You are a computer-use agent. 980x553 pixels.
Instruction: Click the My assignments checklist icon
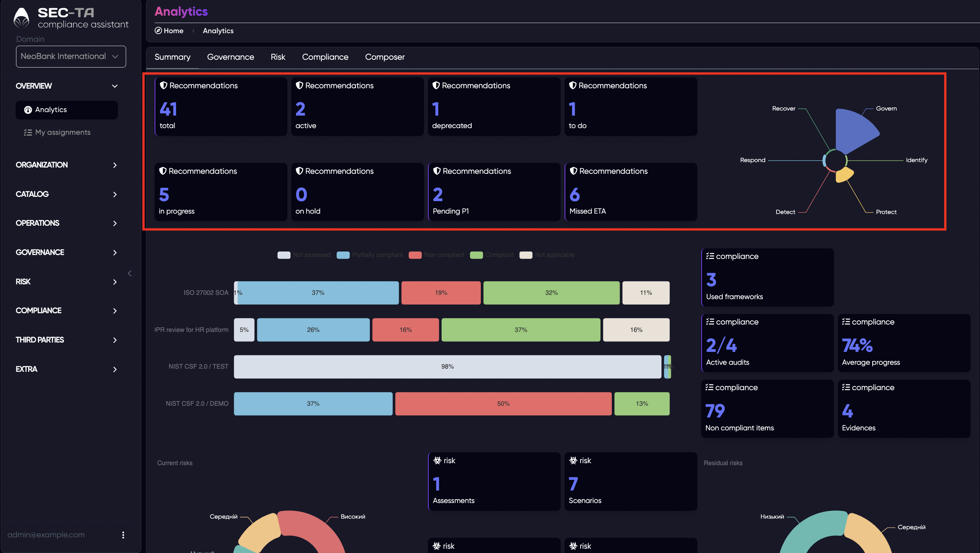coord(28,132)
